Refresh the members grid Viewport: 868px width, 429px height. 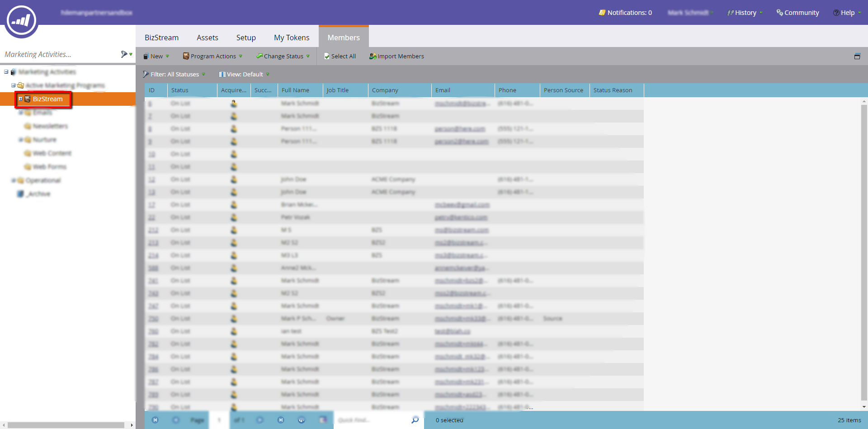click(302, 420)
